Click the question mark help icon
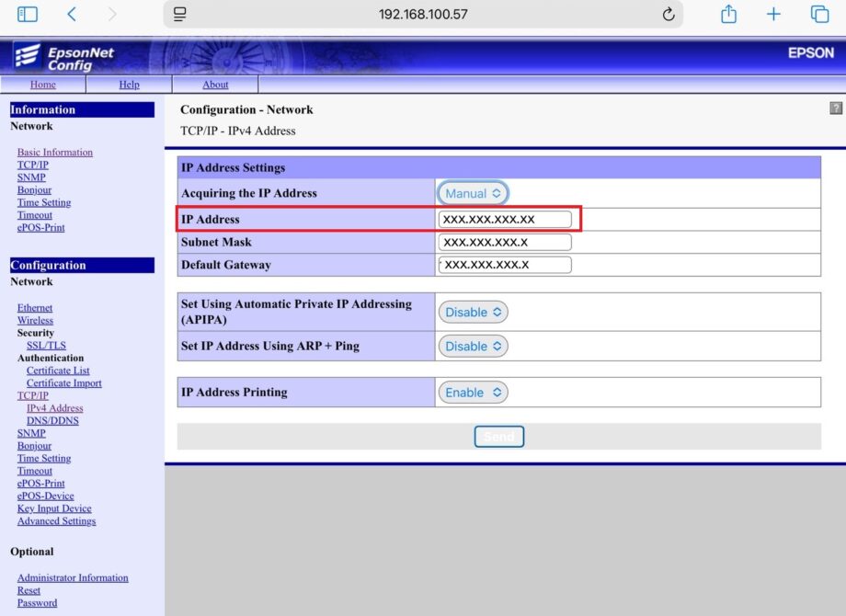The image size is (846, 616). click(835, 108)
